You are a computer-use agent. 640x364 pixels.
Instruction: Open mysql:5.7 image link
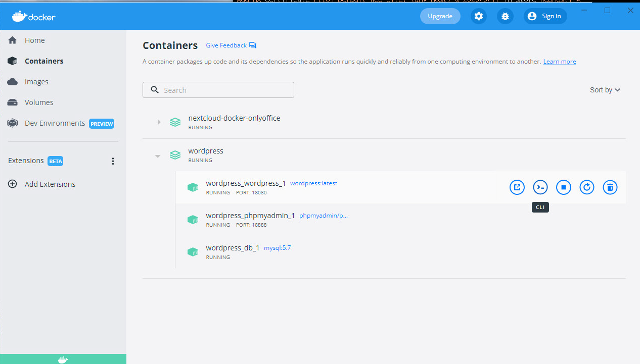click(278, 248)
